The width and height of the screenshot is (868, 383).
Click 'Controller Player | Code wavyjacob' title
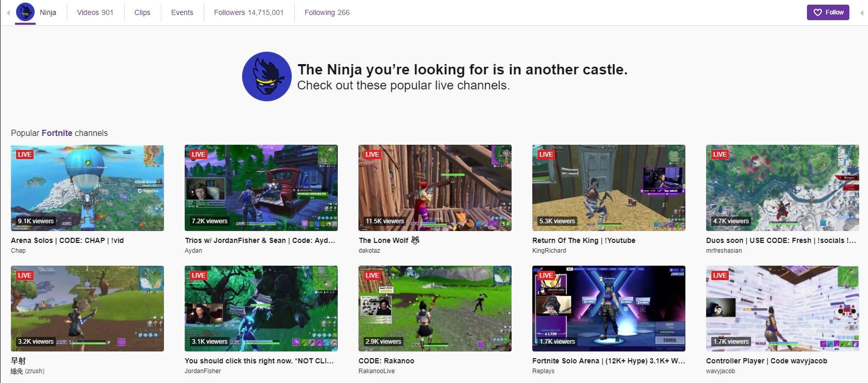click(767, 361)
